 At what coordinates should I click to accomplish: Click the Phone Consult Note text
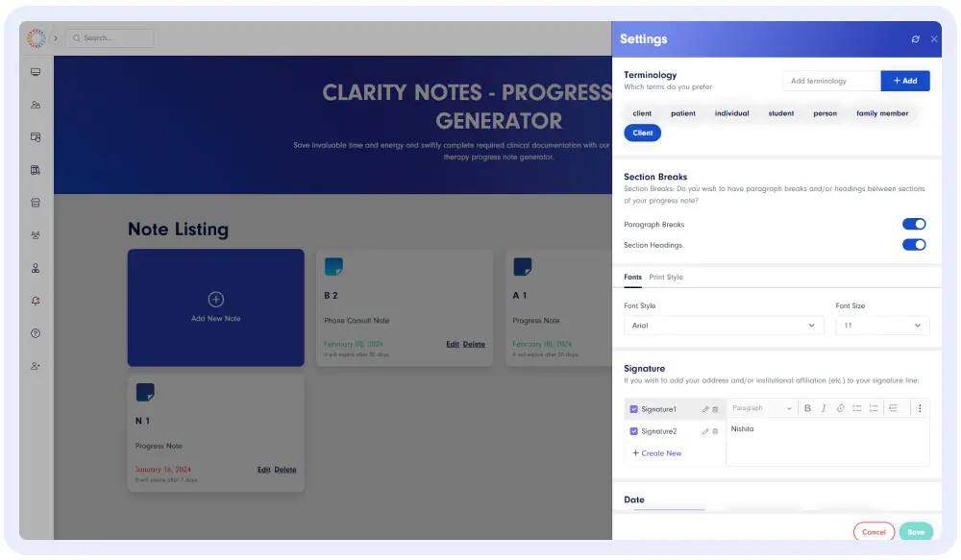tap(357, 321)
